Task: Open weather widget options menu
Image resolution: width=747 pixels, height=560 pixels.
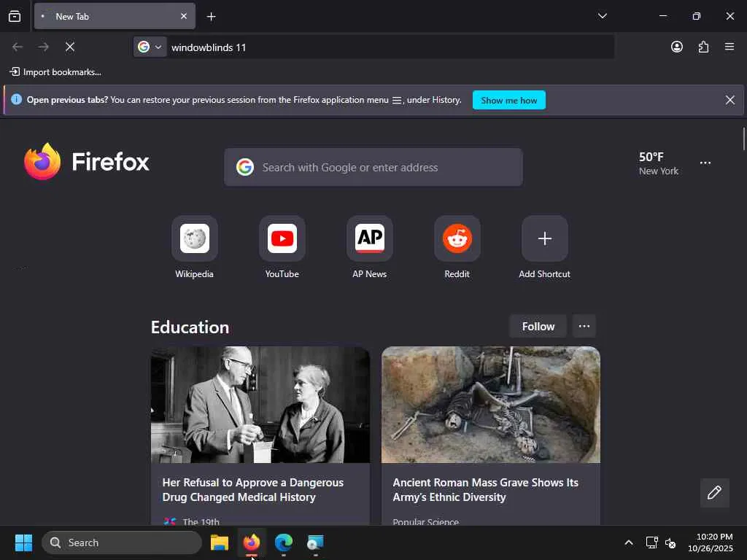Action: pos(705,163)
